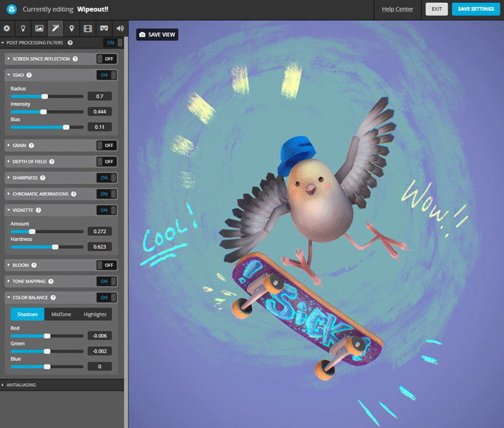Open the Sound speaker tab
The width and height of the screenshot is (504, 428).
click(x=119, y=29)
